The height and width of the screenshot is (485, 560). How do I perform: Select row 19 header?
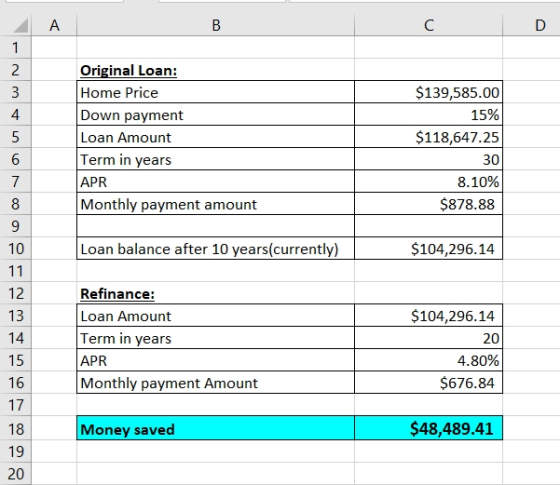[16, 451]
